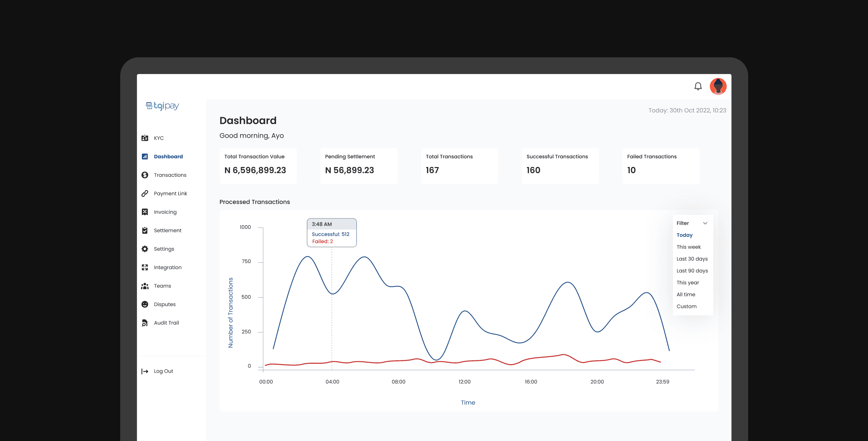Go to Disputes in the sidebar
This screenshot has height=441, width=868.
(165, 304)
